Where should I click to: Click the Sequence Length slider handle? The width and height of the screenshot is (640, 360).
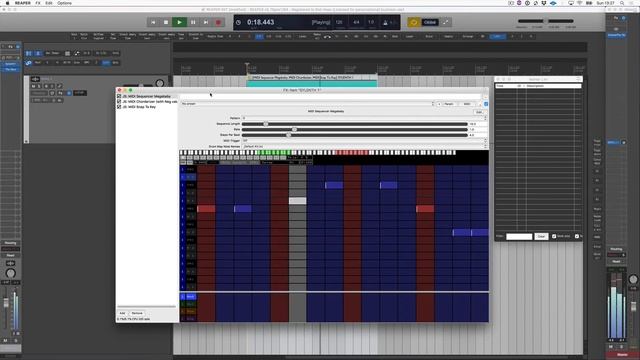[x=266, y=124]
